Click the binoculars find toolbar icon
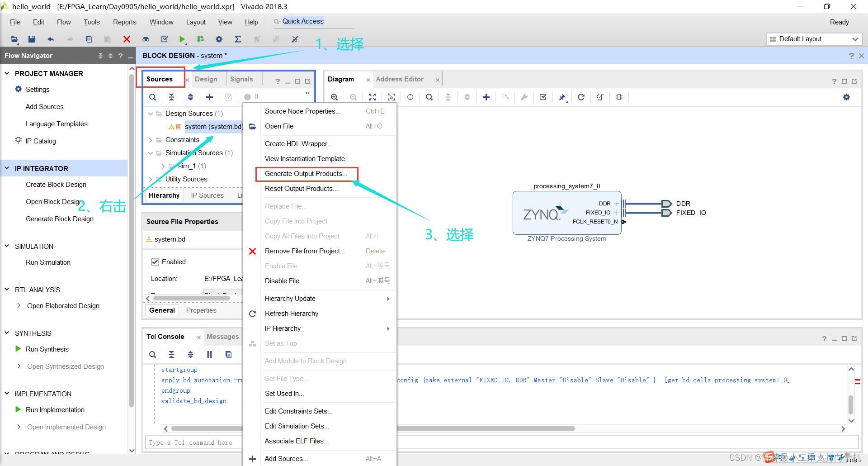 click(146, 39)
